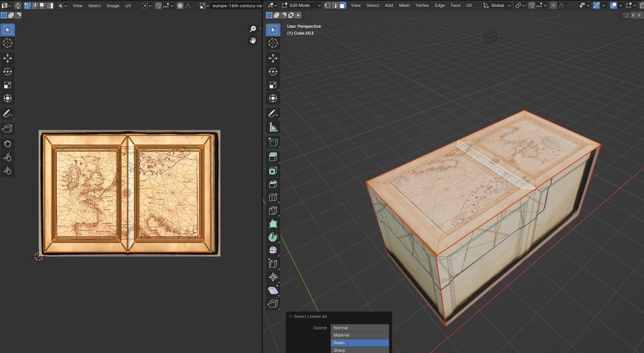Select the Rip Region tool in 3D viewport

click(x=273, y=303)
